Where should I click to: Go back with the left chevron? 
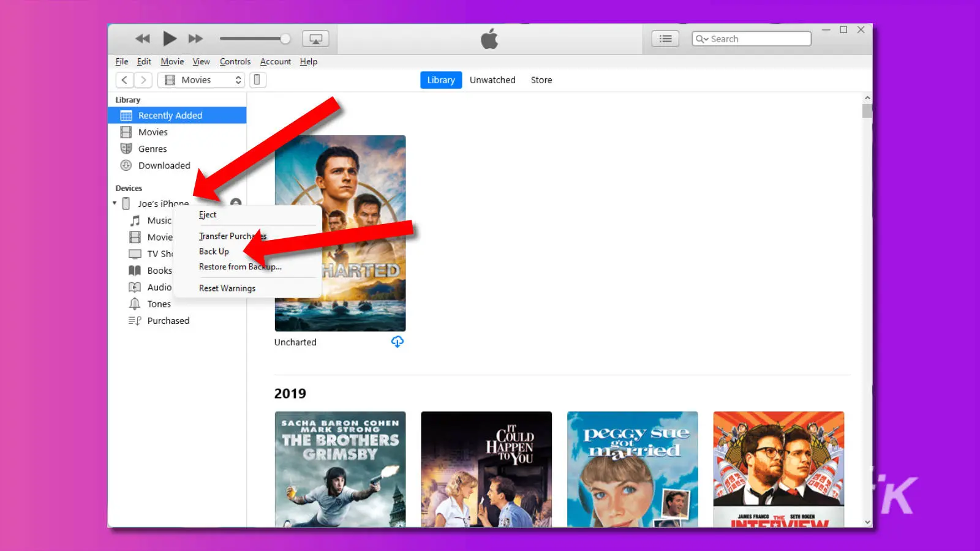tap(124, 80)
